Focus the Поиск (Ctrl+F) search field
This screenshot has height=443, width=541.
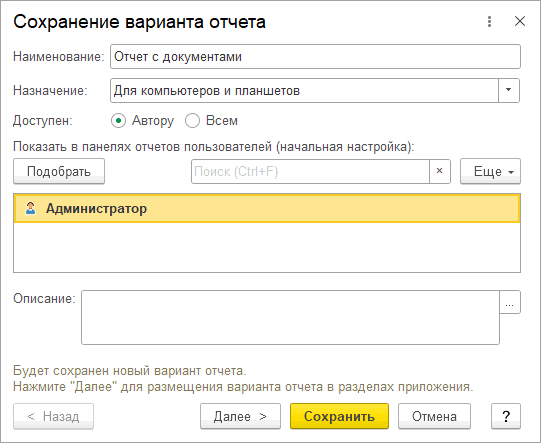click(311, 171)
